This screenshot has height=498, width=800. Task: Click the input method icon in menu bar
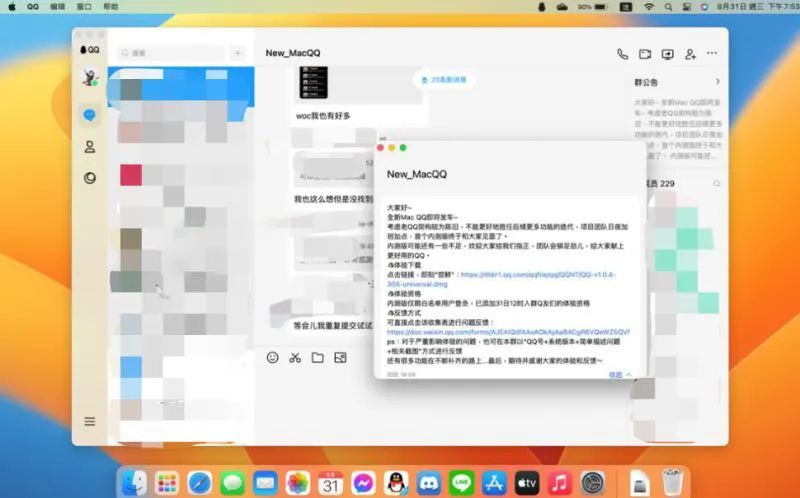coord(626,7)
